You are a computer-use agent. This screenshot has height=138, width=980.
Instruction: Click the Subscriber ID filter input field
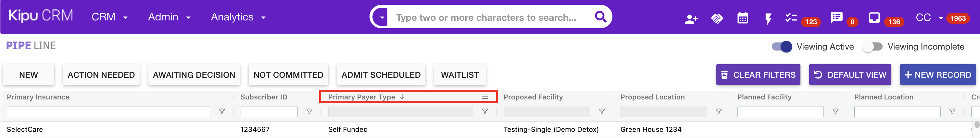tap(269, 112)
